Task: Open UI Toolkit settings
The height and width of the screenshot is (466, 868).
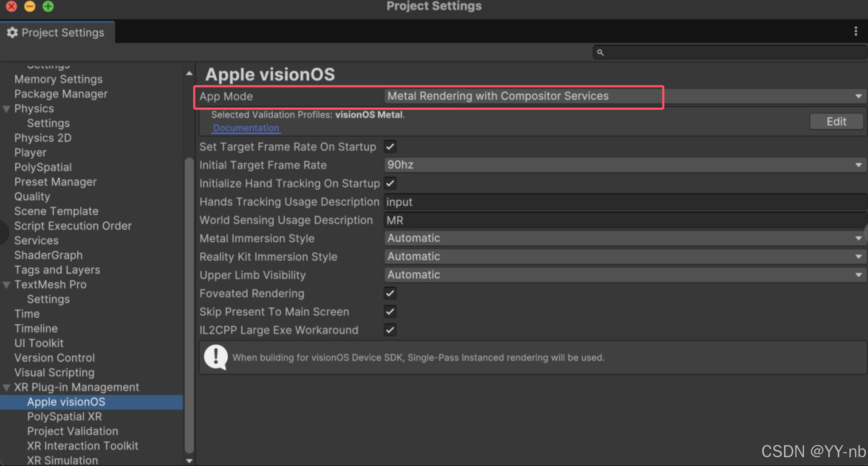Action: tap(39, 343)
